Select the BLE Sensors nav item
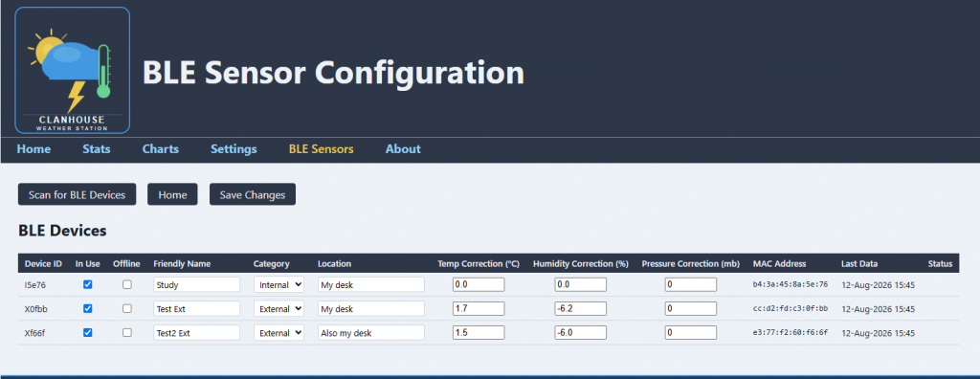This screenshot has width=980, height=379. 322,149
